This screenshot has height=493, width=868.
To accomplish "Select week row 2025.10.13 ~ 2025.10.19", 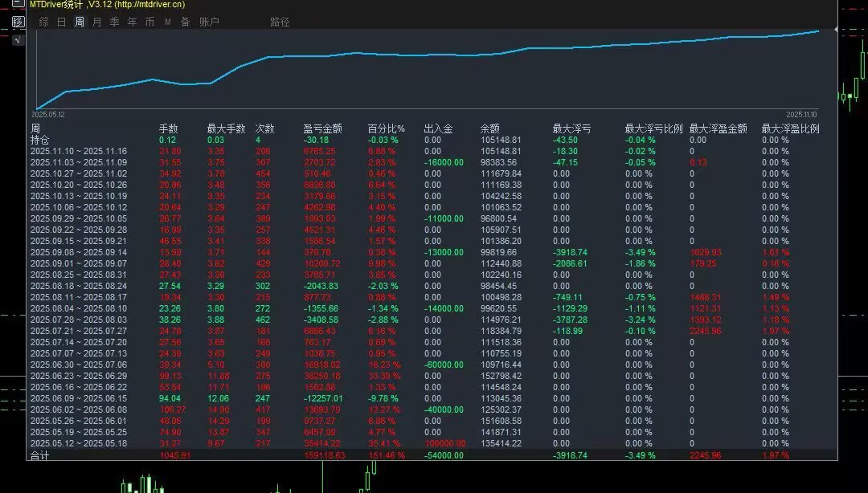I will pos(79,196).
